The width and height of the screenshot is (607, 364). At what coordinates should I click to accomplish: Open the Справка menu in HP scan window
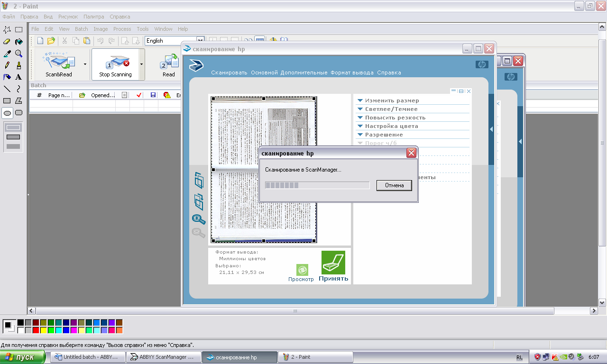point(389,73)
